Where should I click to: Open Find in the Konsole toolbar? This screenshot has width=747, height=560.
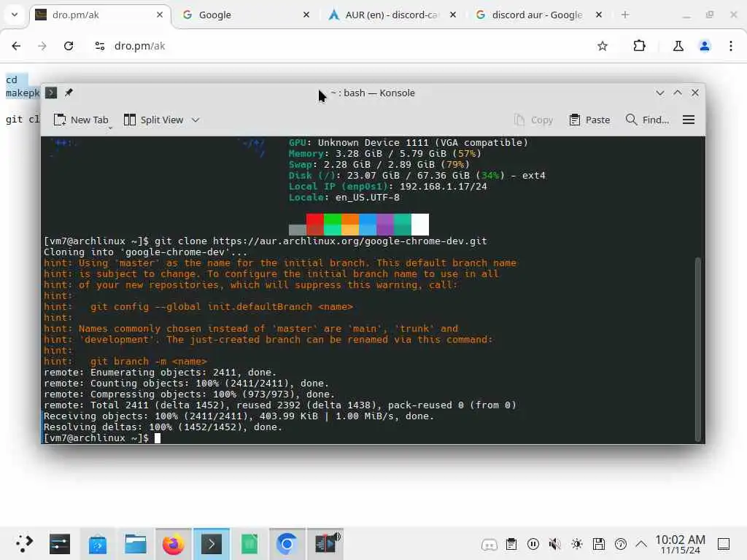(x=648, y=120)
